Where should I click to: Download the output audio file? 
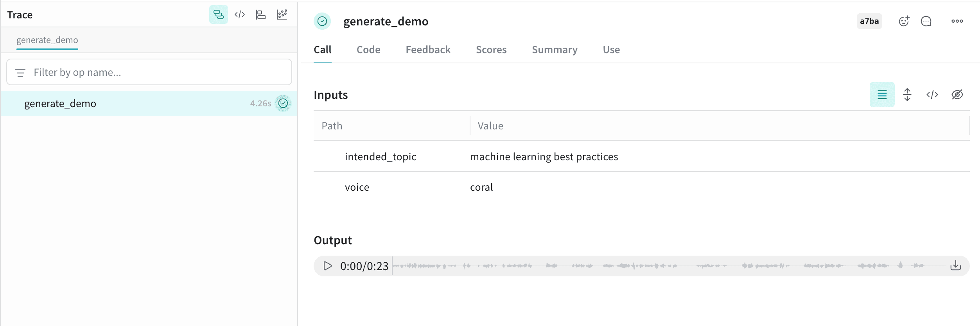point(955,266)
